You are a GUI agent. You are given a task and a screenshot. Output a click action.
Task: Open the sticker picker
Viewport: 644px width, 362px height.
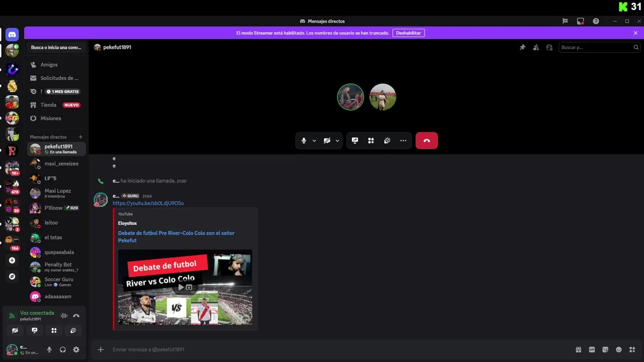(605, 349)
